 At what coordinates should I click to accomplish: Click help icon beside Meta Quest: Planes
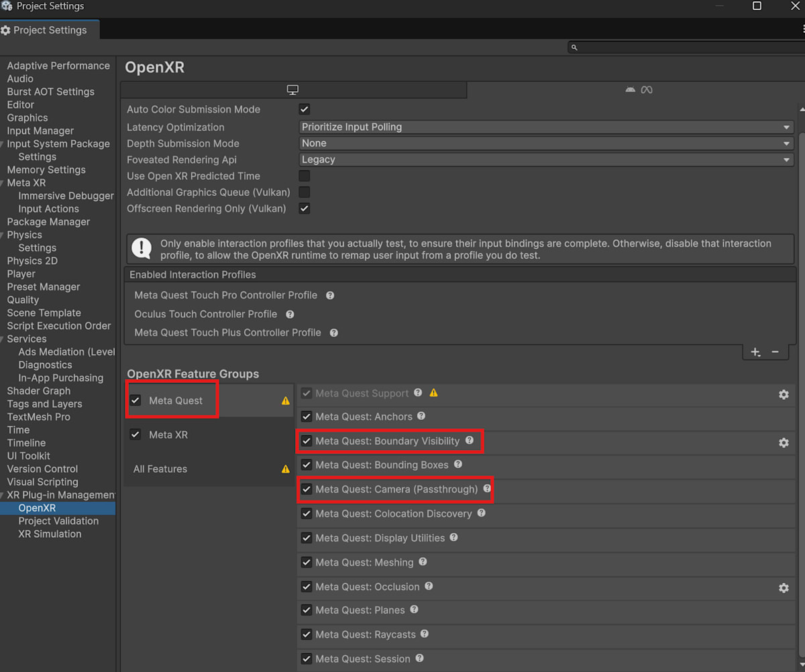[x=414, y=610]
